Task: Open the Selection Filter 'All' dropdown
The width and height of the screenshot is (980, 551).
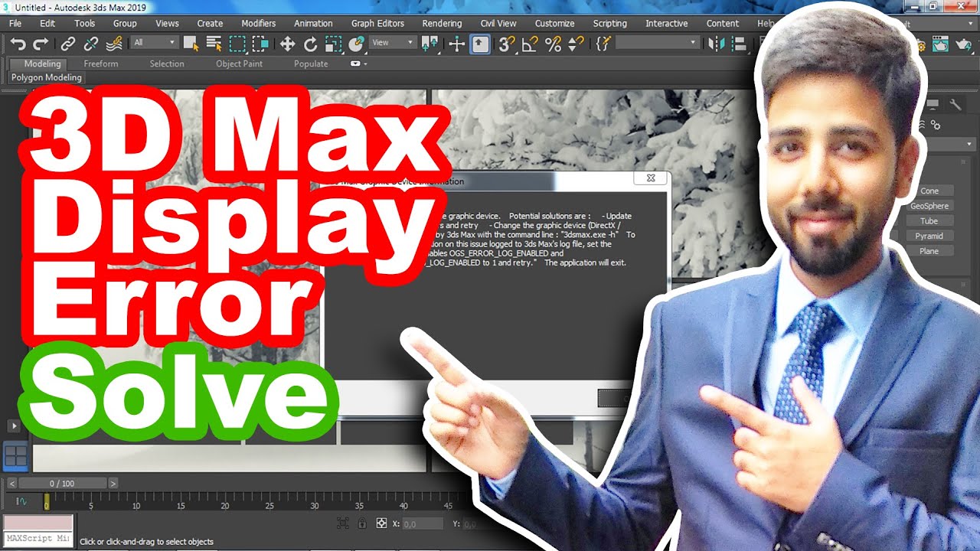Action: click(x=154, y=43)
